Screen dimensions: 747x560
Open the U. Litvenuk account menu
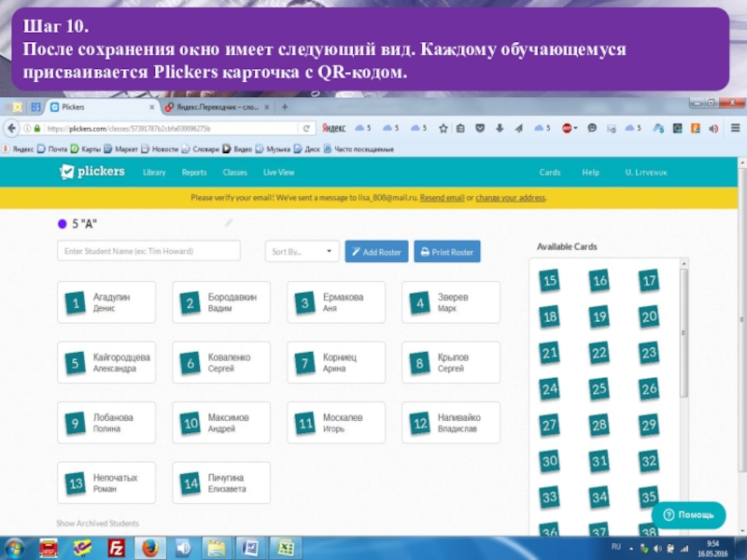(x=646, y=173)
